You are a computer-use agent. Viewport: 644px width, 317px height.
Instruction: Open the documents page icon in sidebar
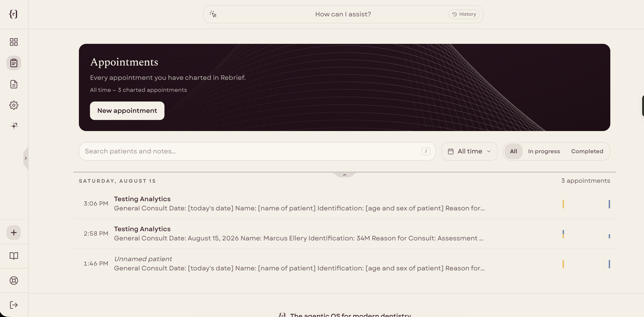point(14,84)
